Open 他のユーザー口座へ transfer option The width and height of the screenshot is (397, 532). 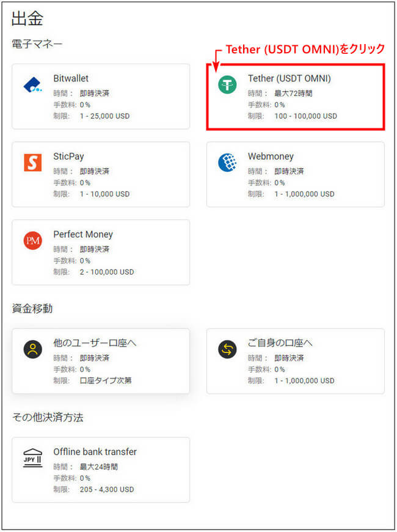coord(101,361)
